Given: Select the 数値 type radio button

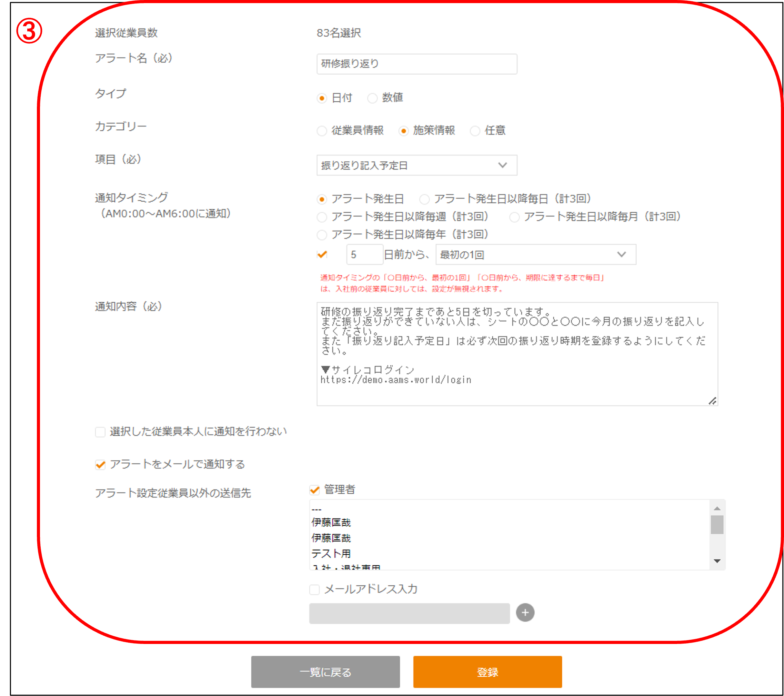Looking at the screenshot, I should click(x=372, y=98).
